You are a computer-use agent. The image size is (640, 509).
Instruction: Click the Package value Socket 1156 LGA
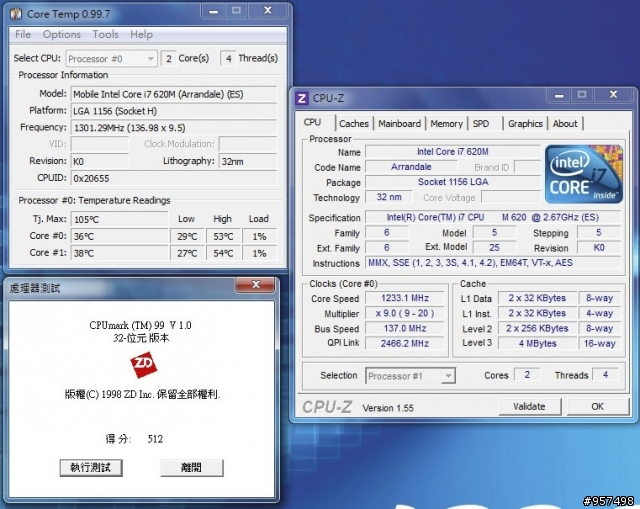[453, 182]
